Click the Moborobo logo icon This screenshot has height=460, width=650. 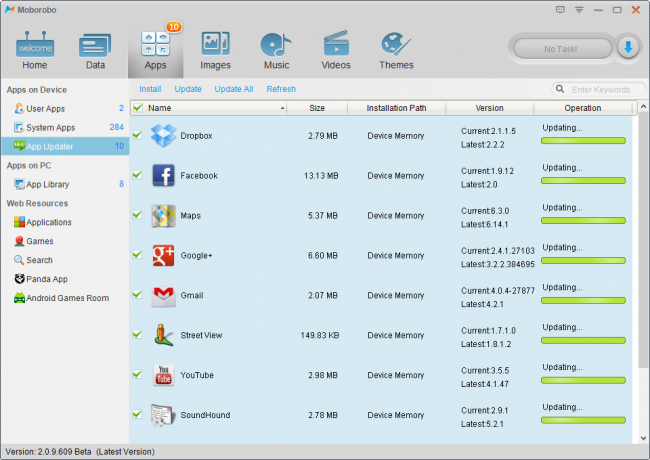click(x=10, y=10)
